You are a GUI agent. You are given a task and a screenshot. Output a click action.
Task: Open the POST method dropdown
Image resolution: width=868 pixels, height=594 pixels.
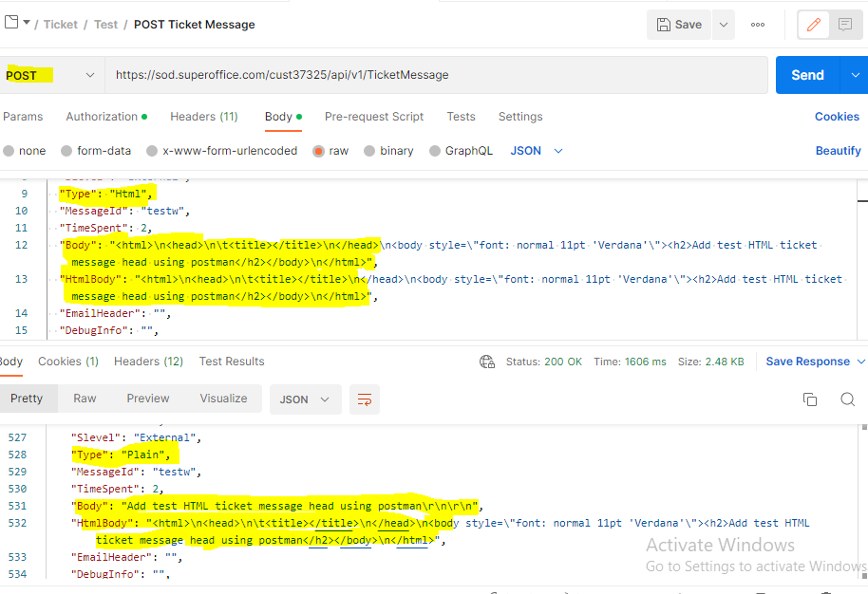(x=51, y=75)
